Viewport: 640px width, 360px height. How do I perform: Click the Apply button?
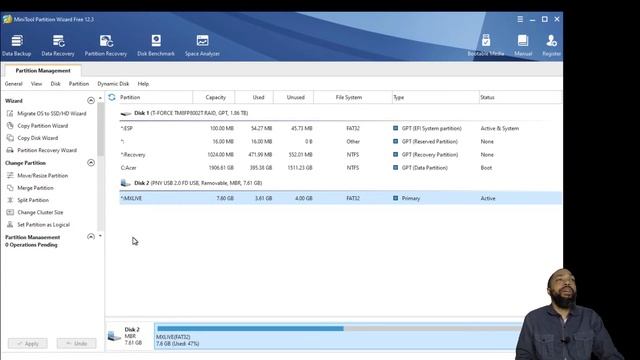pyautogui.click(x=28, y=343)
